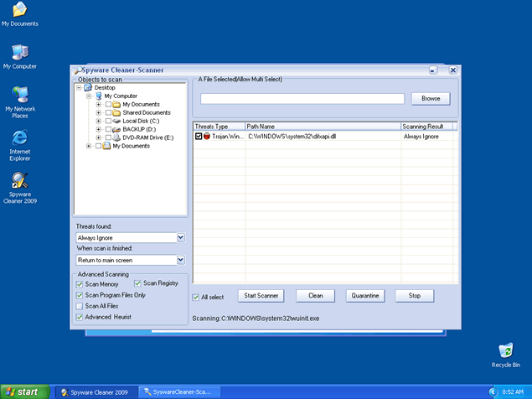
Task: Toggle the All select checkbox
Action: click(x=195, y=297)
